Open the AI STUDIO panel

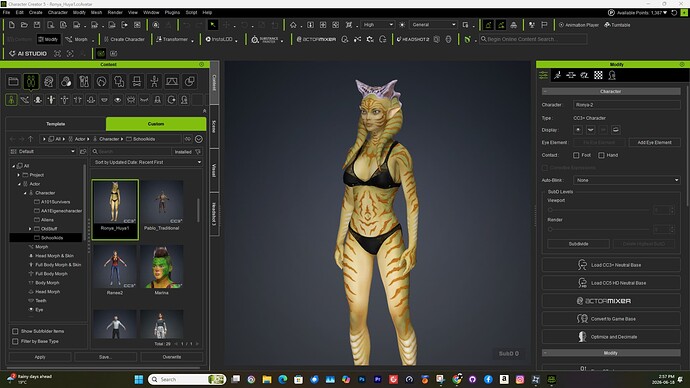28,54
